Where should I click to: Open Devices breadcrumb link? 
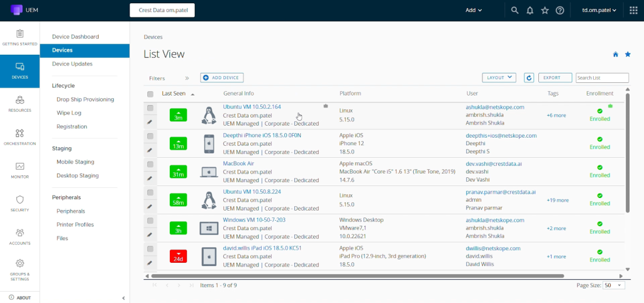tap(153, 37)
